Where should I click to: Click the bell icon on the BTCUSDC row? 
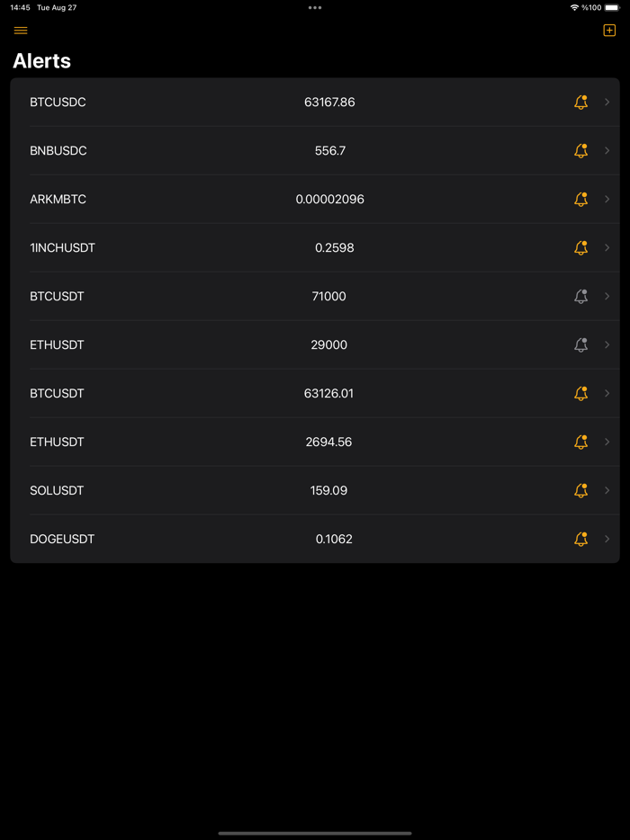(580, 102)
